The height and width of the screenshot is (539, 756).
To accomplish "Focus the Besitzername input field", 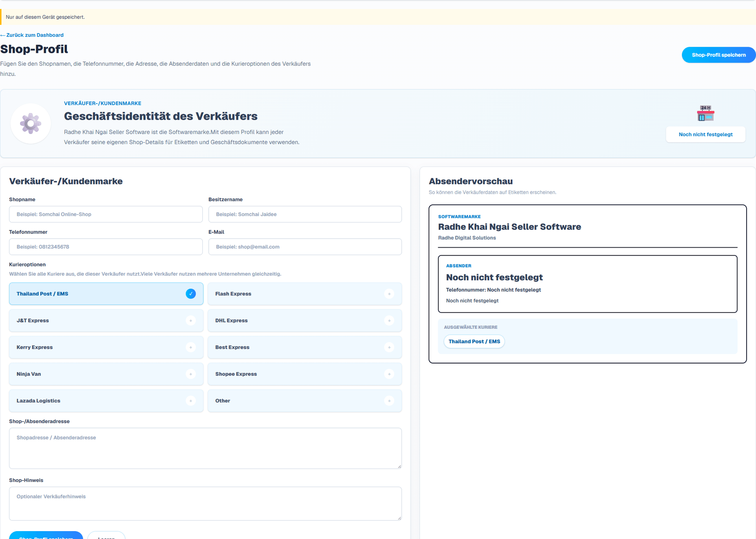I will tap(305, 214).
